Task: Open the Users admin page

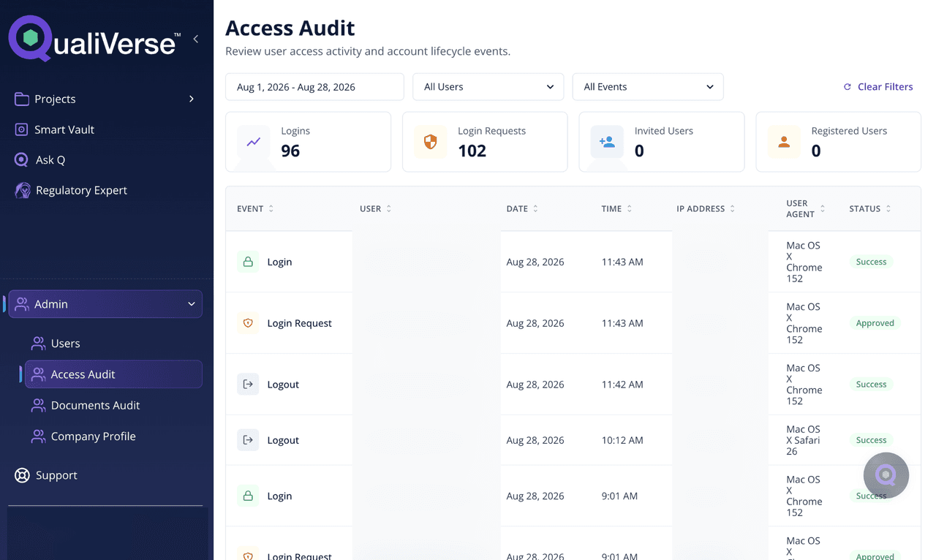Action: pos(65,344)
